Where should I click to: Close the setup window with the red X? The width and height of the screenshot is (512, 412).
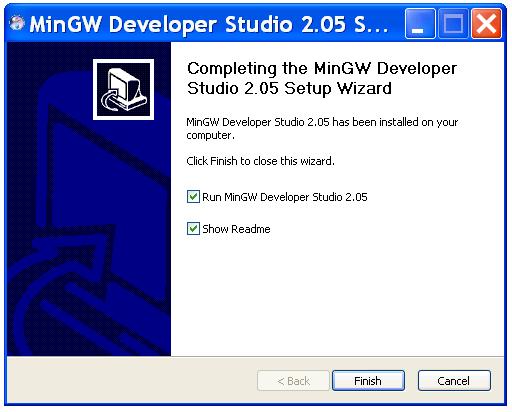pos(486,24)
